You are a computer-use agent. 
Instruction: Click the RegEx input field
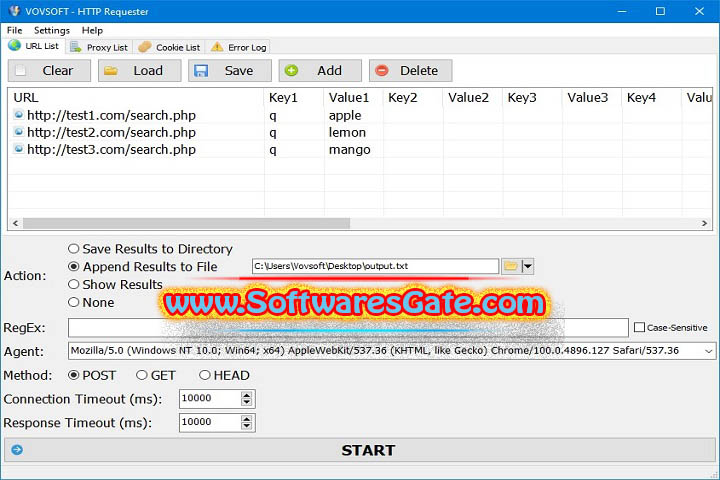tap(348, 328)
